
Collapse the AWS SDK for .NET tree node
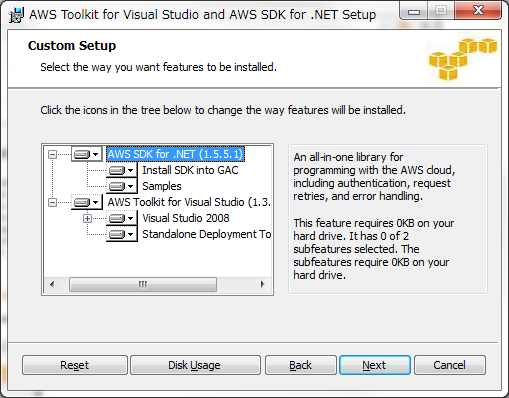pos(52,154)
